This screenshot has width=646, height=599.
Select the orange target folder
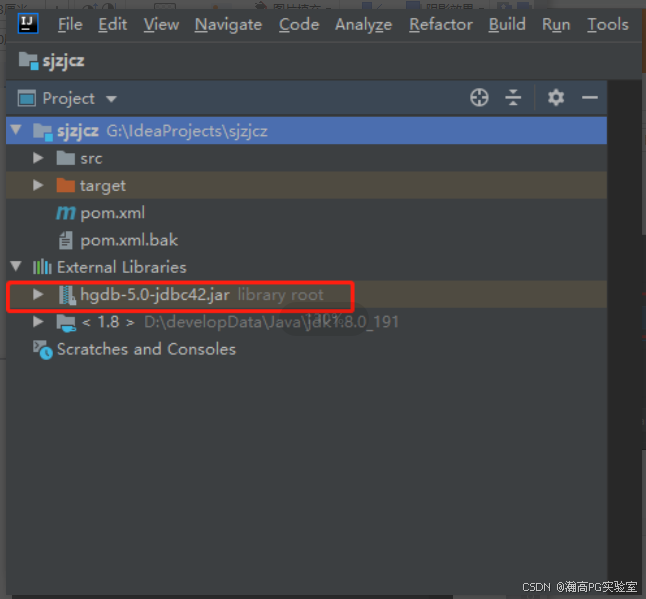[x=306, y=185]
